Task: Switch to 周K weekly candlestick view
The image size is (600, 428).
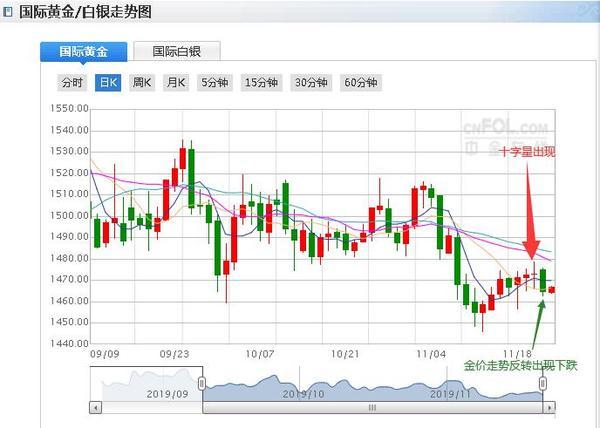Action: (142, 82)
